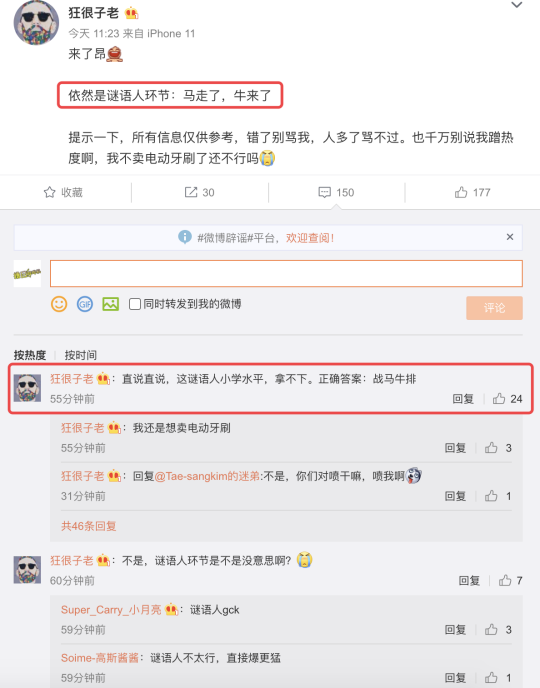
Task: Insert a GIF using the GIF icon
Action: [85, 304]
